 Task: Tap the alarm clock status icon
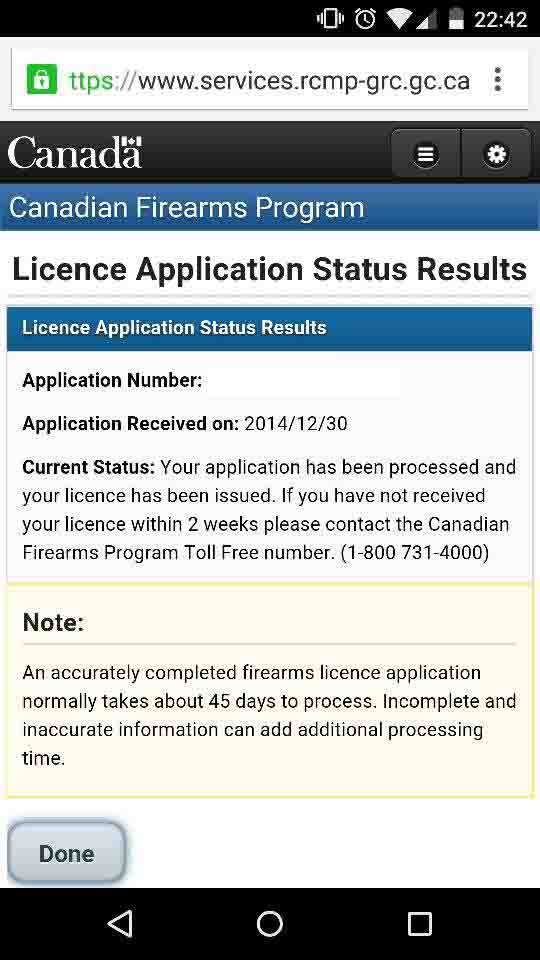(x=366, y=19)
